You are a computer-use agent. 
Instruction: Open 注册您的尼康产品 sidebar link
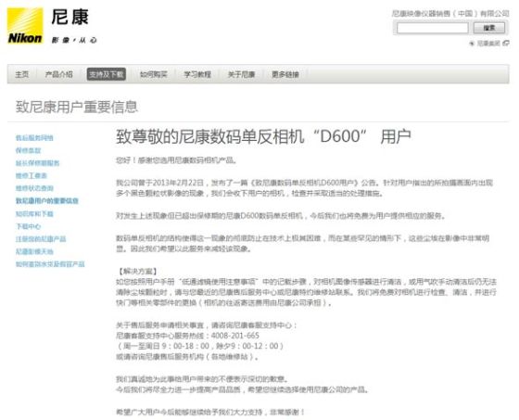click(41, 239)
